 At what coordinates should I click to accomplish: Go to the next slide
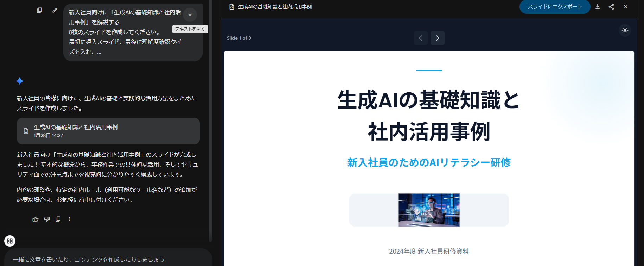pos(437,38)
